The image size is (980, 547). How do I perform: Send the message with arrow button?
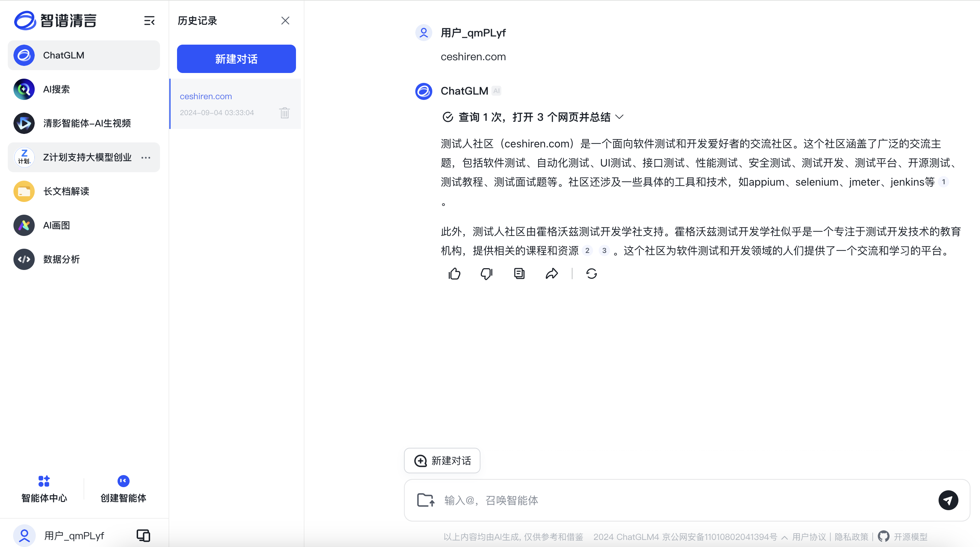(948, 500)
